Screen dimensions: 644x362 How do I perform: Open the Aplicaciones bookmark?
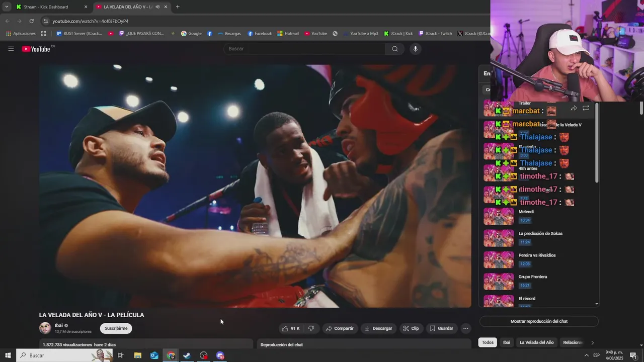(x=21, y=34)
